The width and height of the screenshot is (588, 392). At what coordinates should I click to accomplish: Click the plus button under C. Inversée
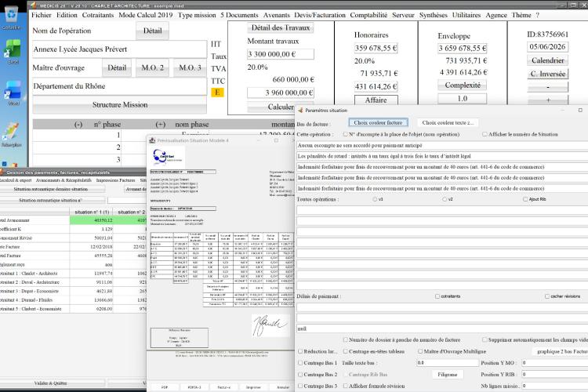pos(547,100)
